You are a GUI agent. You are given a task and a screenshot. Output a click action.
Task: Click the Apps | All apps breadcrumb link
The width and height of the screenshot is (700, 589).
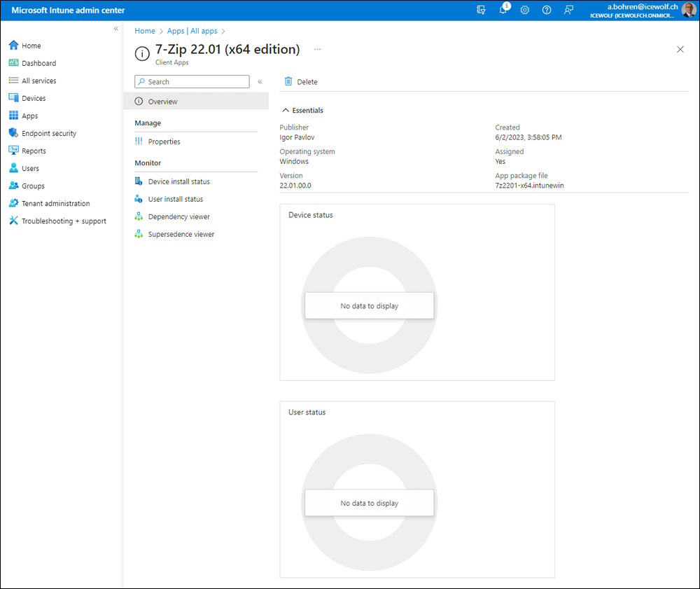192,31
